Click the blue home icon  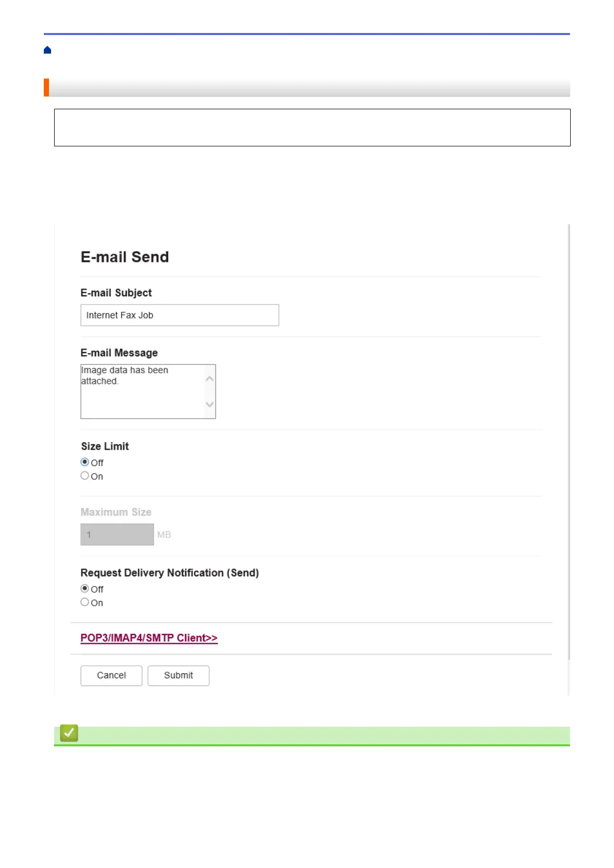click(47, 50)
